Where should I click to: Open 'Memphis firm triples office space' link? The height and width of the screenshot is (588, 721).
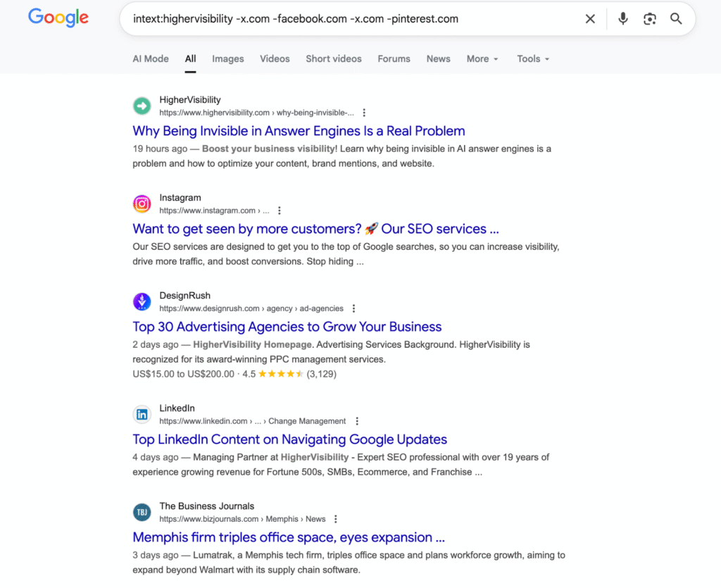click(289, 537)
